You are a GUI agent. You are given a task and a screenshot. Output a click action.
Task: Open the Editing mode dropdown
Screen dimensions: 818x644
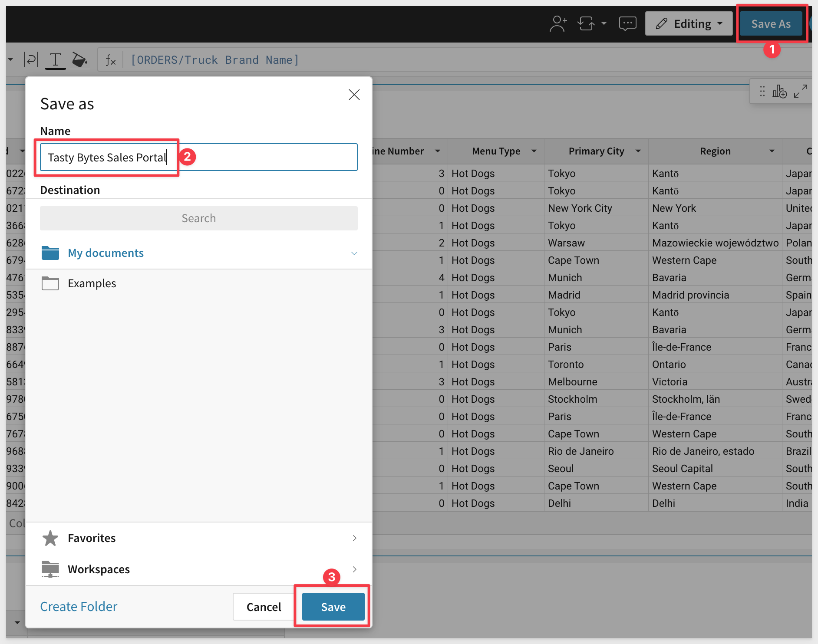tap(689, 24)
